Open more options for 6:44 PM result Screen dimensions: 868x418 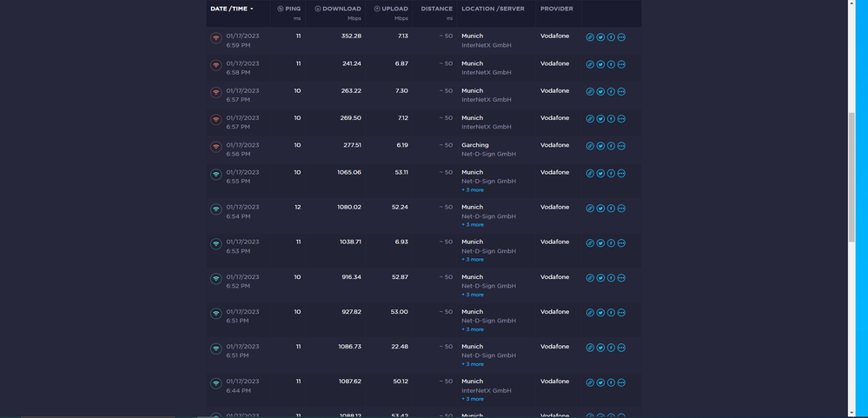tap(621, 382)
